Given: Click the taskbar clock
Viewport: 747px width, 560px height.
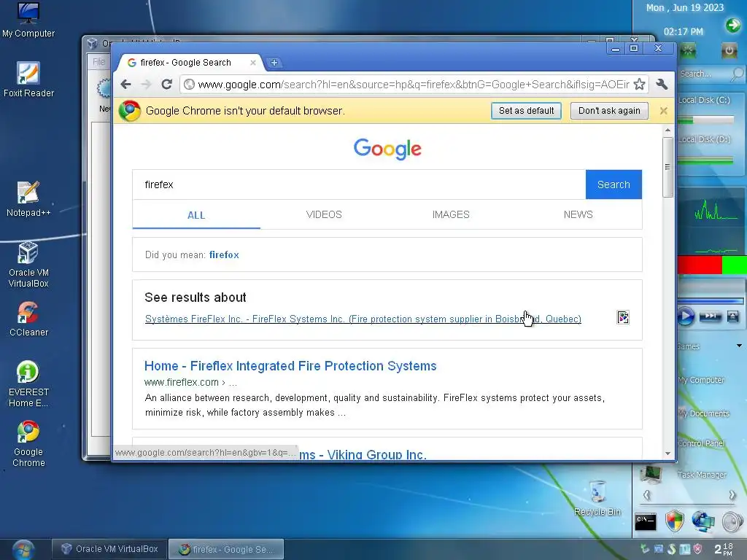Looking at the screenshot, I should click(x=724, y=550).
